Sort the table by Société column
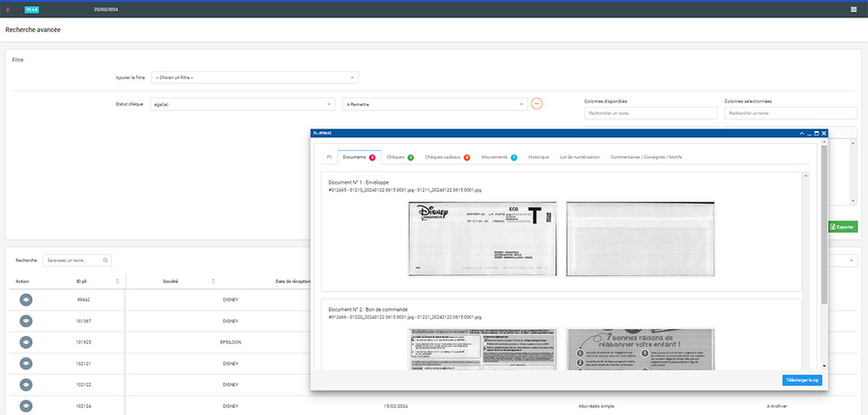Screen dimensions: 868x415 coord(213,281)
